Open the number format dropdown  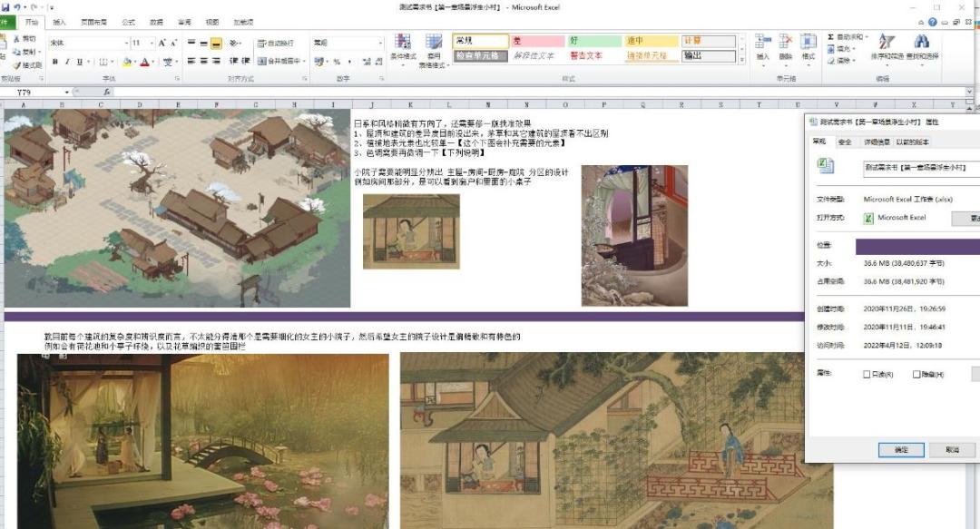tap(380, 44)
